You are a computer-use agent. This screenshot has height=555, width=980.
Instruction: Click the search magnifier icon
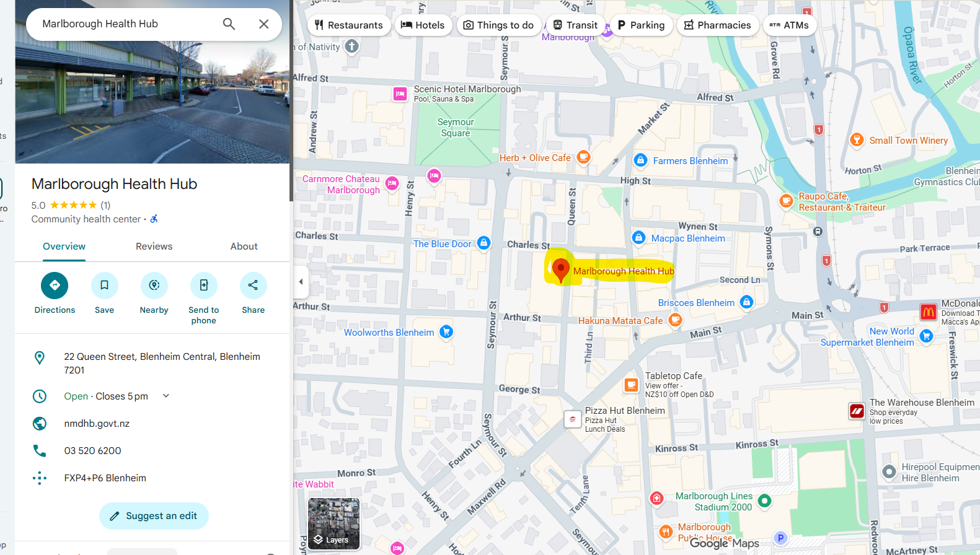pos(229,24)
